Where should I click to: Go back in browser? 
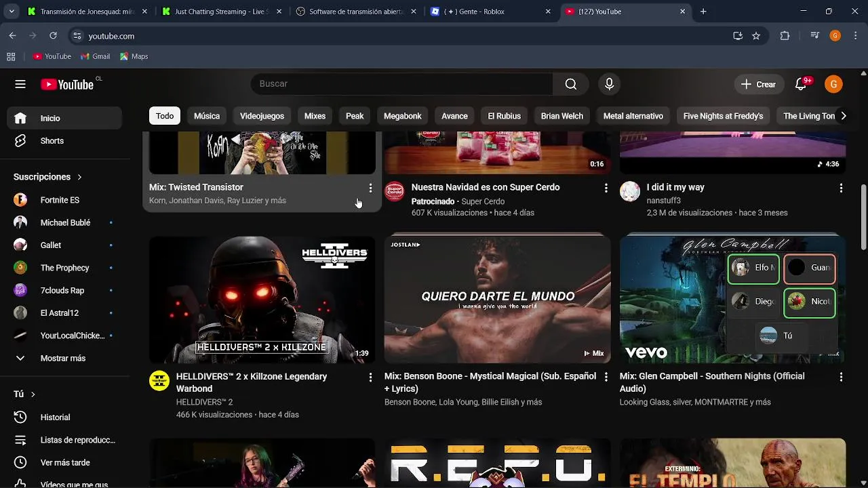(x=12, y=36)
